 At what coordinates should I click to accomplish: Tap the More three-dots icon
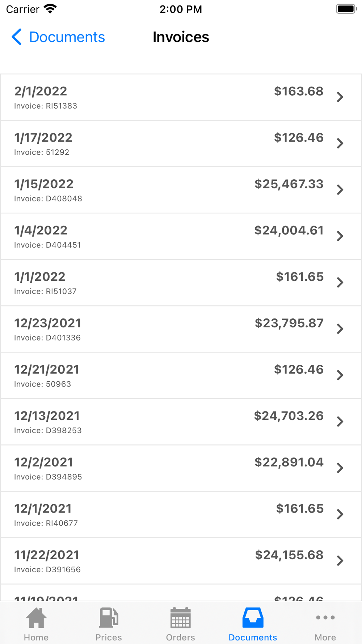click(325, 618)
